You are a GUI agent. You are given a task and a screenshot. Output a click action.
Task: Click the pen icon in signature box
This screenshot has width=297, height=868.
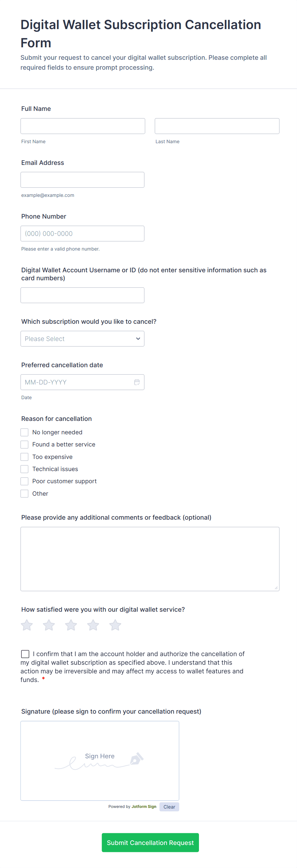[x=136, y=759]
